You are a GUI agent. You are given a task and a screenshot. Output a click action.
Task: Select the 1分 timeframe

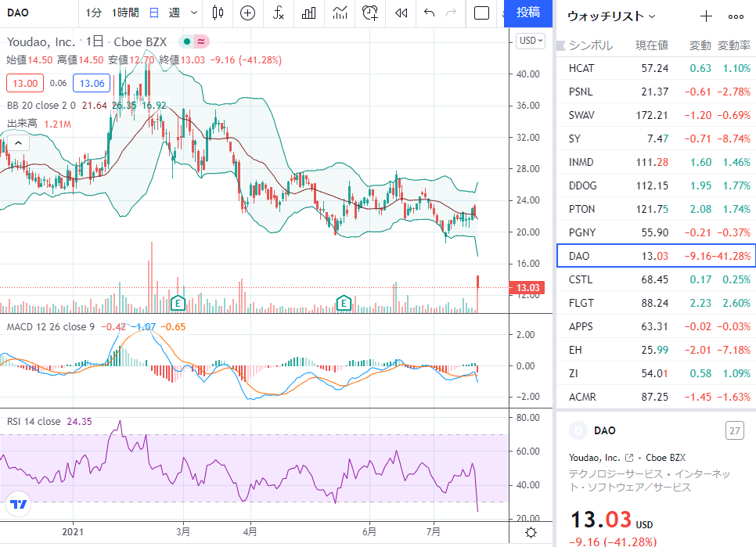pyautogui.click(x=94, y=13)
